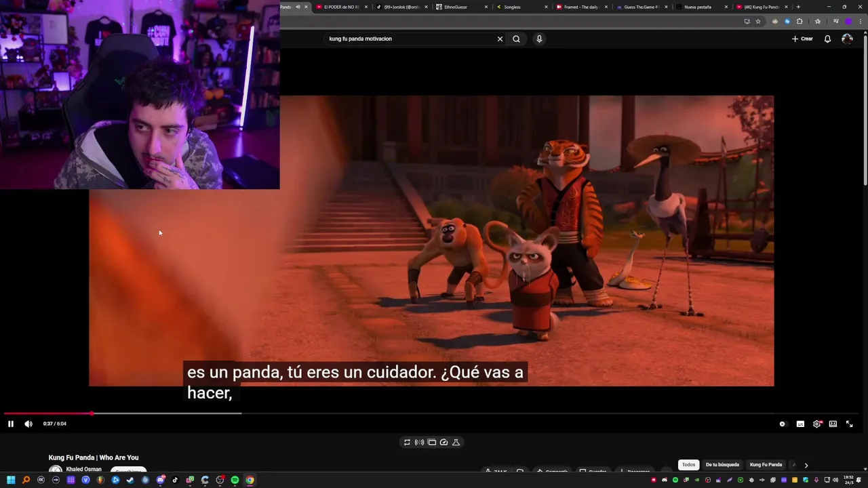The width and height of the screenshot is (868, 488).
Task: Click the install/cast icon in the address bar
Action: (x=747, y=21)
